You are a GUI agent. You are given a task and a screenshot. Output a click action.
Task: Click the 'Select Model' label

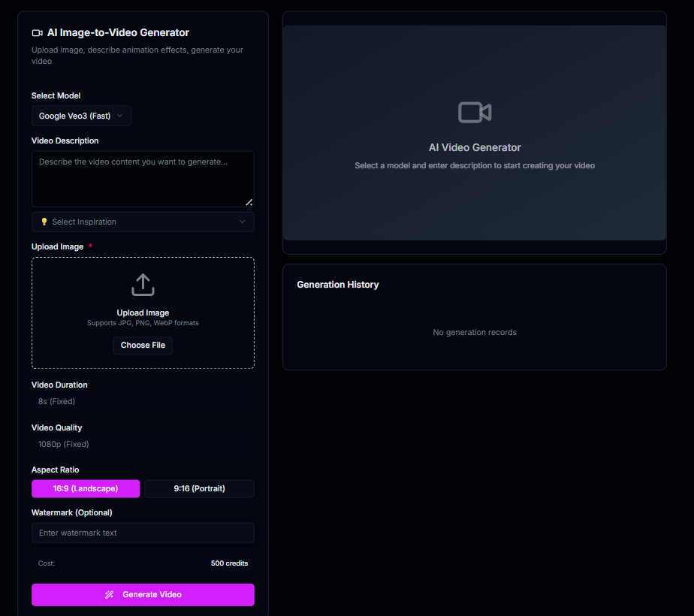click(56, 95)
